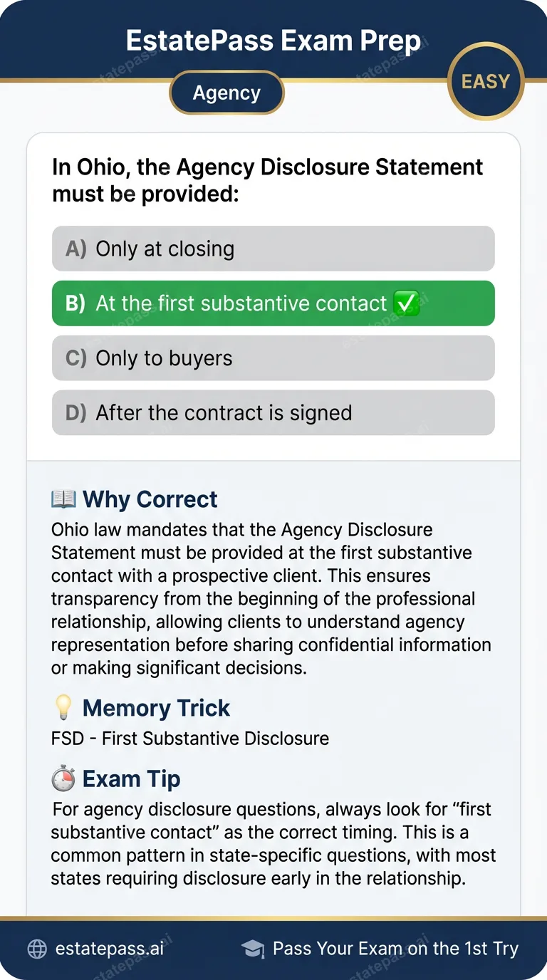547x980 pixels.
Task: Click Pass Your Exam on the 1st Try
Action: [x=397, y=948]
